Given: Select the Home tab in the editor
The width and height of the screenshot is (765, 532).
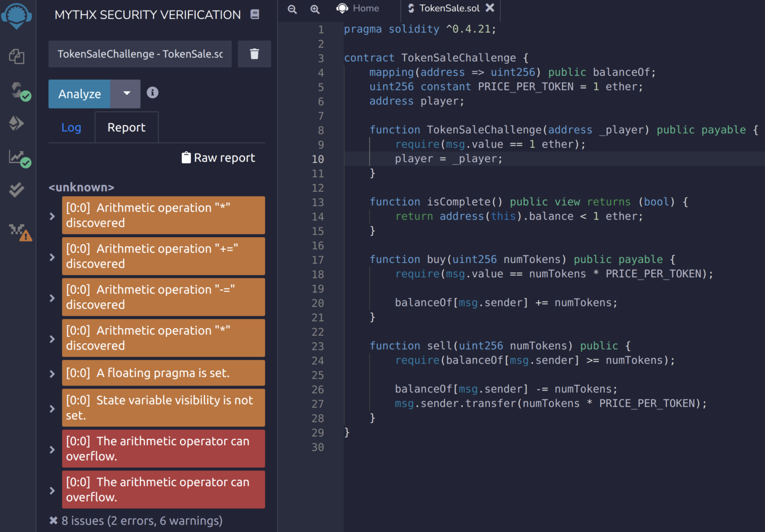Looking at the screenshot, I should point(360,8).
